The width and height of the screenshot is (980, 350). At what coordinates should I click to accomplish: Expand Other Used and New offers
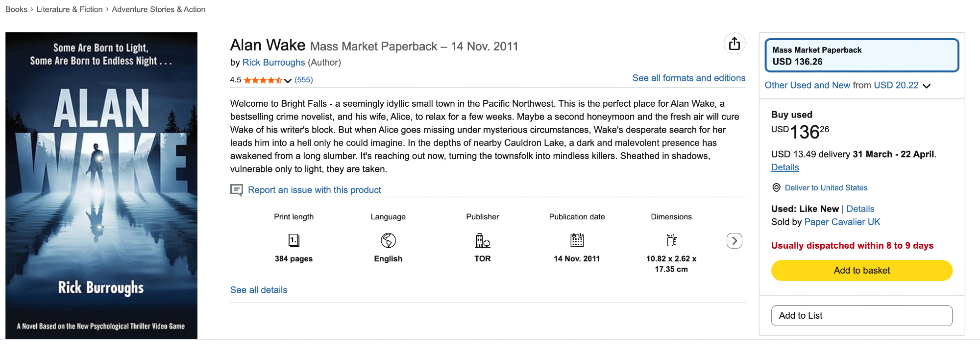coord(926,86)
